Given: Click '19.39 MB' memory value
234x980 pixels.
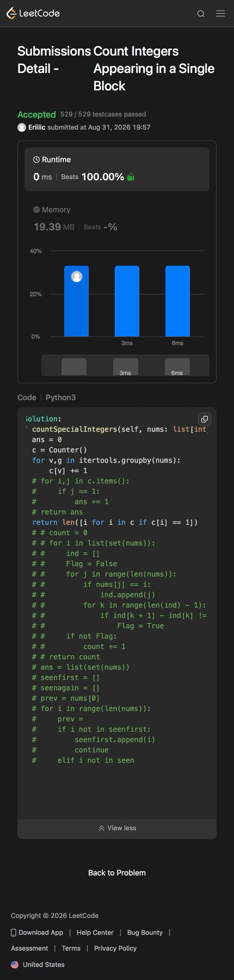Looking at the screenshot, I should pyautogui.click(x=54, y=227).
